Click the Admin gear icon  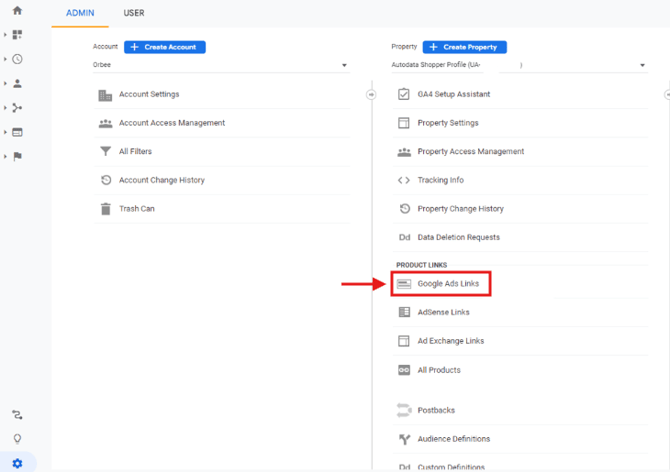click(17, 462)
